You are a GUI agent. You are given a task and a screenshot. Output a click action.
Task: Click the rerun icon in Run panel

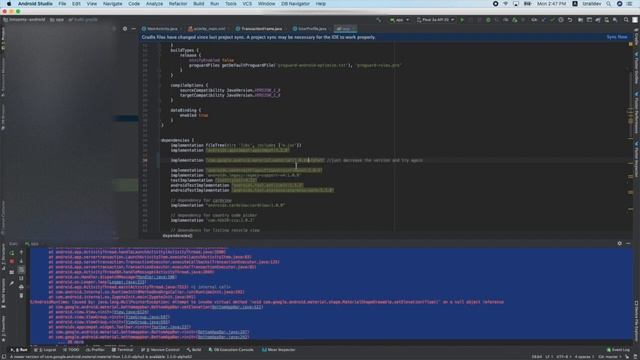click(x=12, y=253)
